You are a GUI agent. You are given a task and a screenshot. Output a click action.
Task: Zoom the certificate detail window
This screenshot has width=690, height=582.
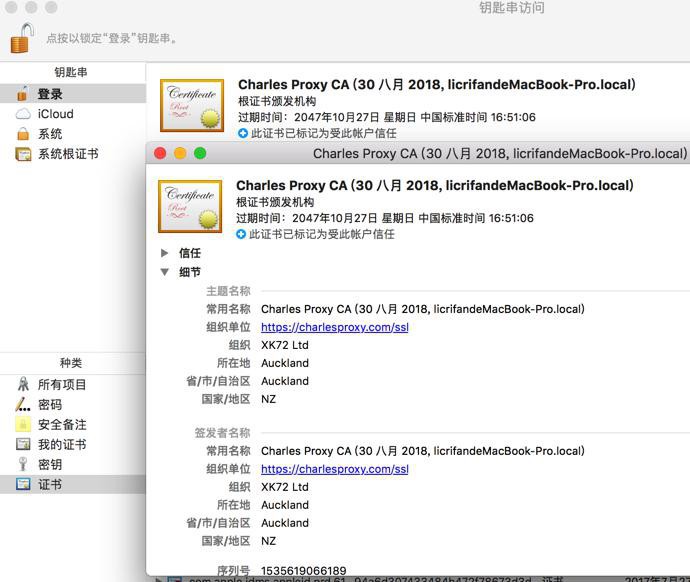coord(200,153)
